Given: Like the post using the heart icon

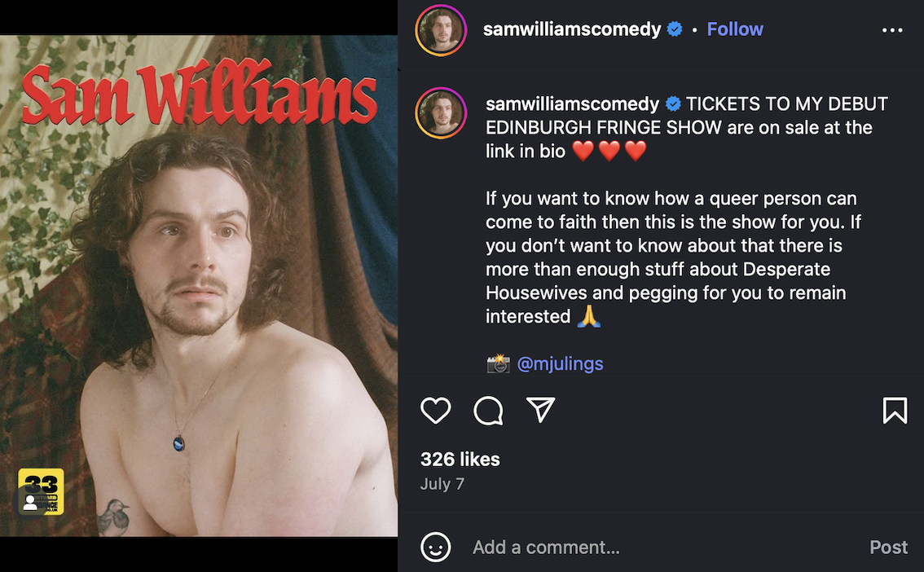Looking at the screenshot, I should point(435,411).
